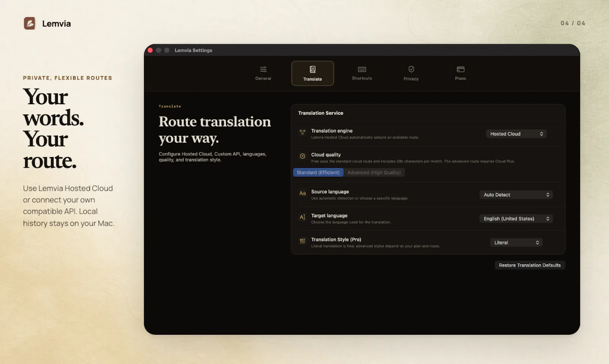Click the Cloud quality label
The height and width of the screenshot is (364, 609).
(x=326, y=154)
